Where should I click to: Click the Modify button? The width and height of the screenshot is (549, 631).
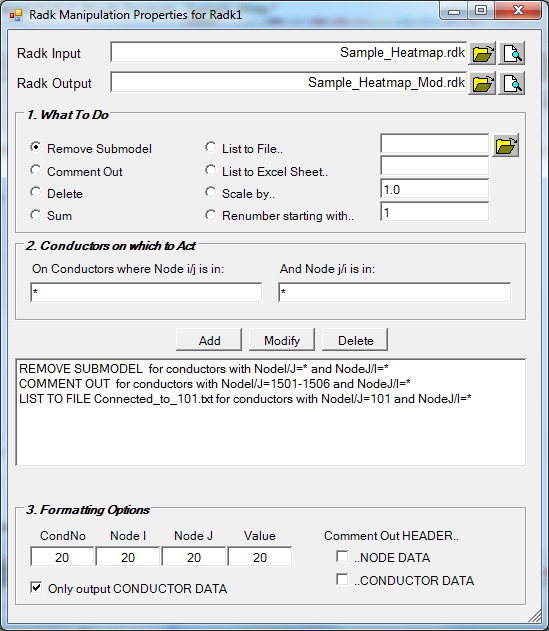tap(282, 340)
